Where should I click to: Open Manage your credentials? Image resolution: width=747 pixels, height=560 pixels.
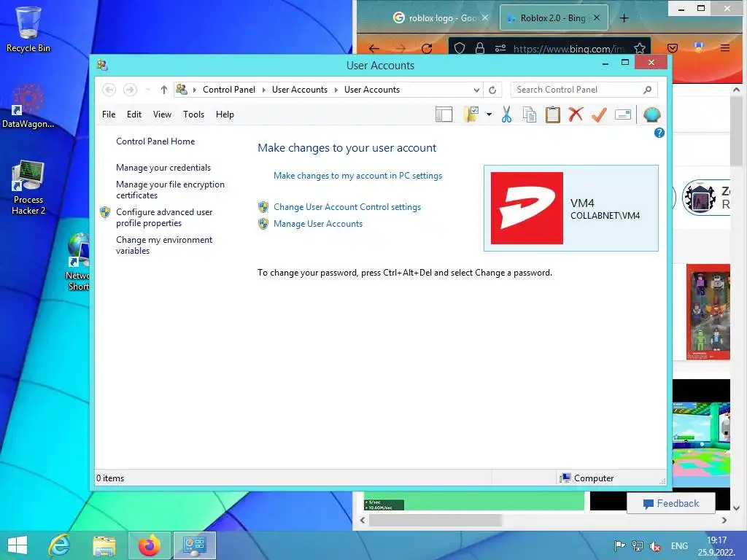pyautogui.click(x=163, y=168)
